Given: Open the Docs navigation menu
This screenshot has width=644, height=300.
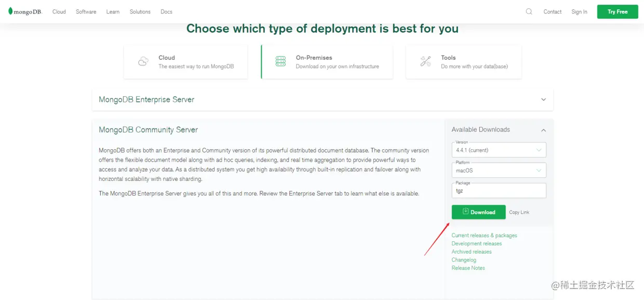Looking at the screenshot, I should (166, 11).
